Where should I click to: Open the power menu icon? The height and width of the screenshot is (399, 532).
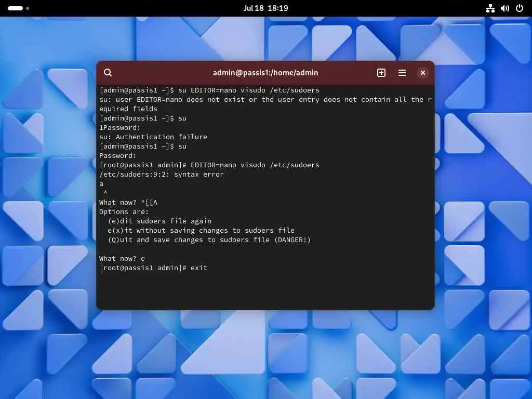point(520,8)
